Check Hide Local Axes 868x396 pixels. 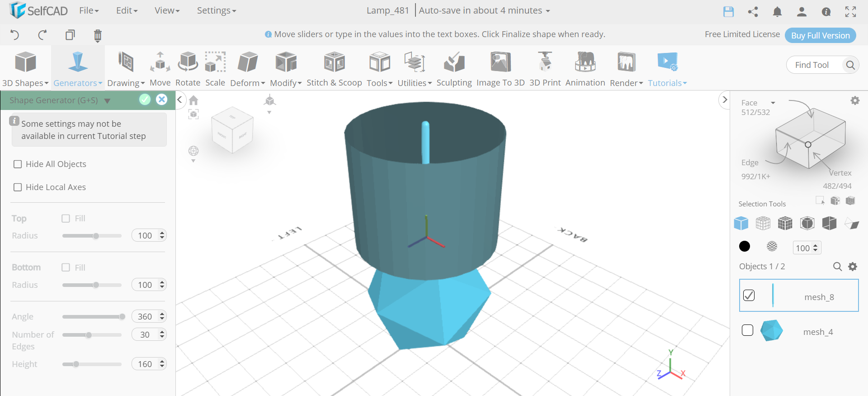click(18, 187)
